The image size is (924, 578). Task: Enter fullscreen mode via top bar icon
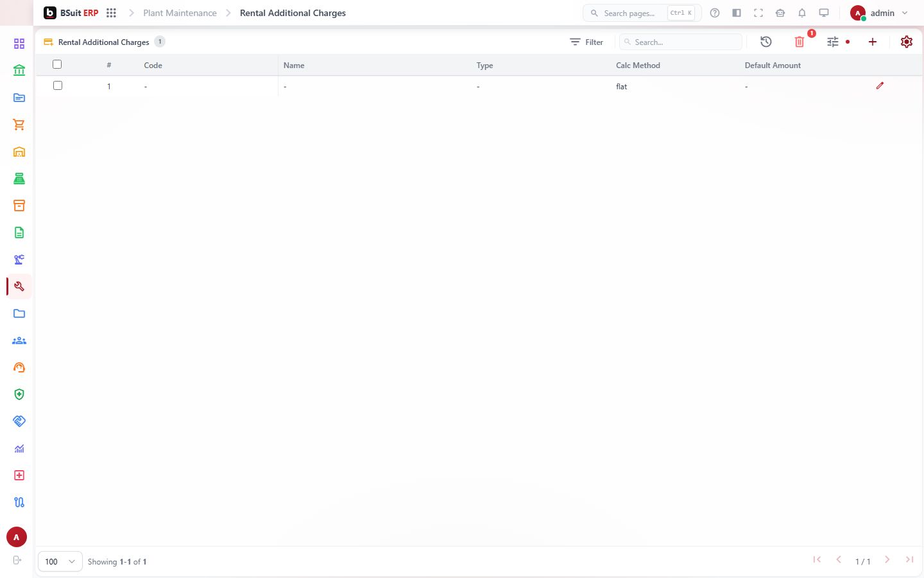758,13
